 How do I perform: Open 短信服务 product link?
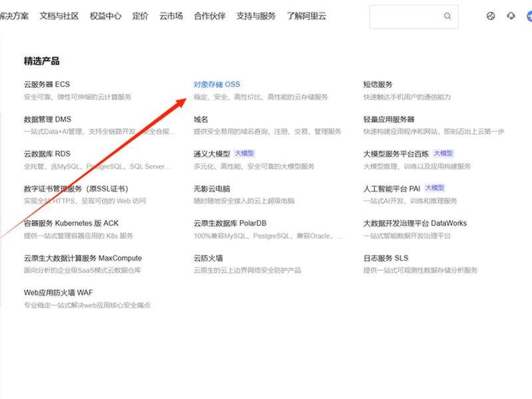[x=378, y=84]
